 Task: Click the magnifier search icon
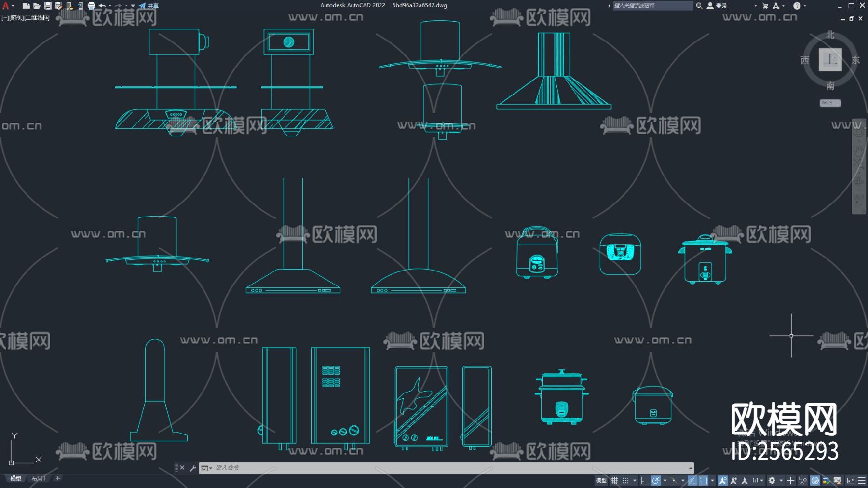click(699, 6)
